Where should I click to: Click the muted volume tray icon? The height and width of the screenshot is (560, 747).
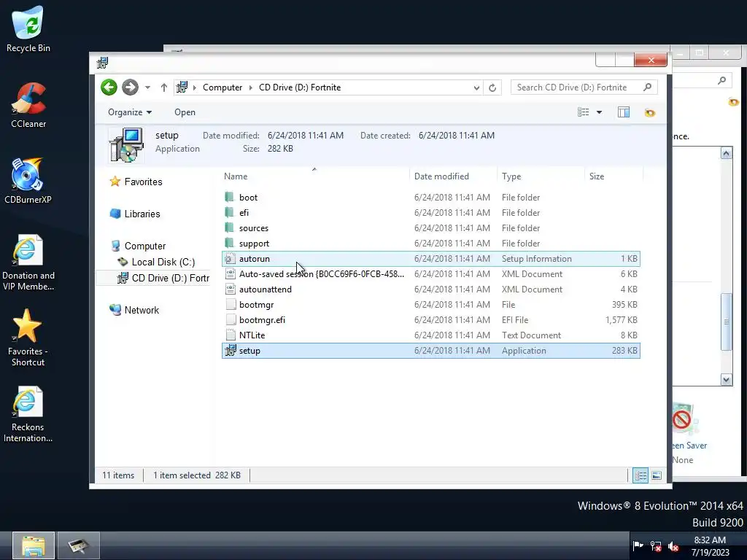(x=673, y=546)
